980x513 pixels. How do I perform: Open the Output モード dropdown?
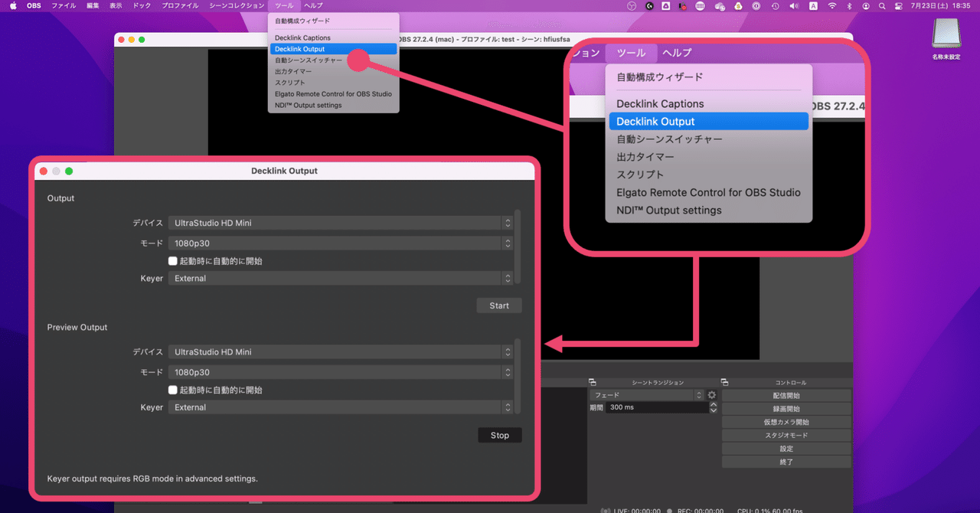pos(340,243)
